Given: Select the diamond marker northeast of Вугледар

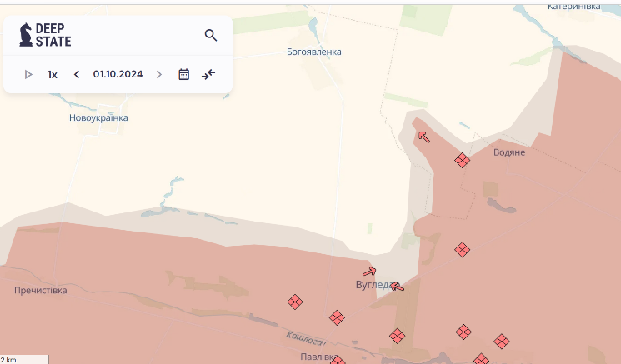Looking at the screenshot, I should [x=462, y=249].
